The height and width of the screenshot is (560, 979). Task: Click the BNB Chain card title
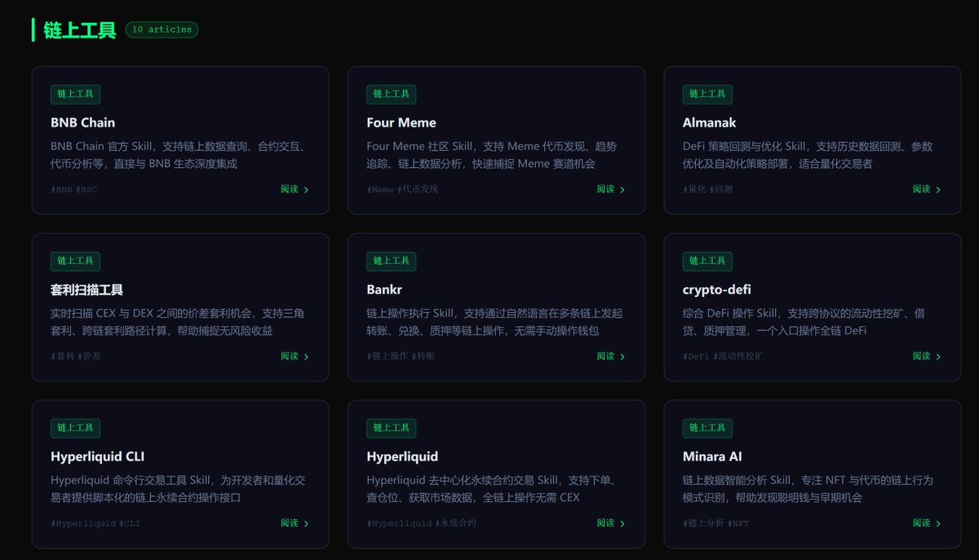coord(82,122)
